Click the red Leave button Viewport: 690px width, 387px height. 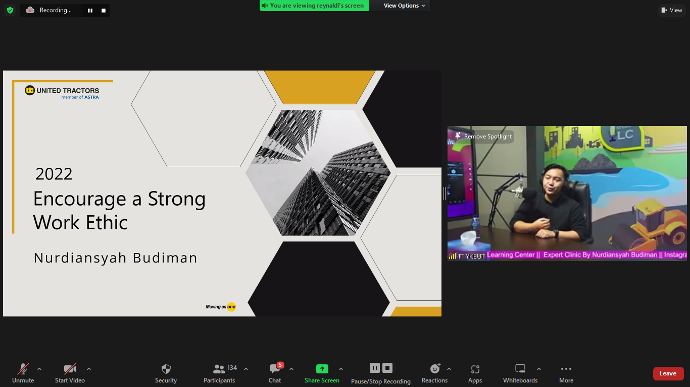(668, 373)
